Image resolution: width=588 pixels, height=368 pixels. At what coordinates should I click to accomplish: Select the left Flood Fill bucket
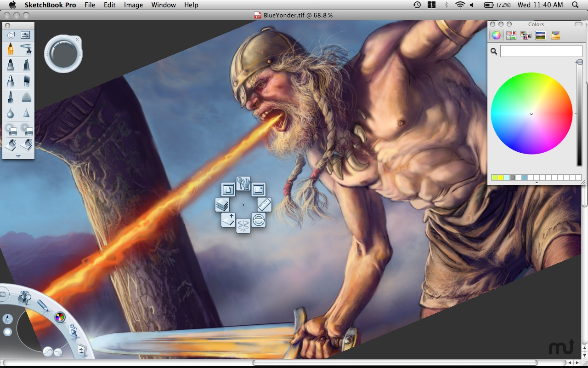click(11, 144)
